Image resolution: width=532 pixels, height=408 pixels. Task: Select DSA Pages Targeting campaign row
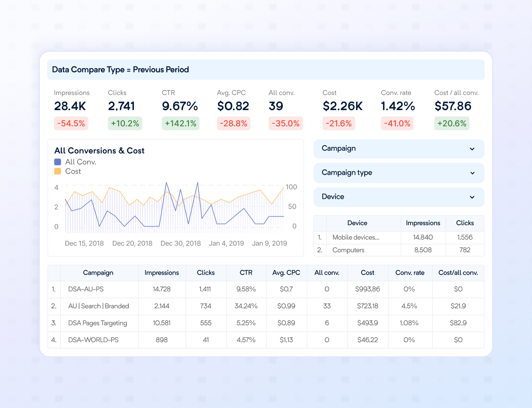coord(97,323)
